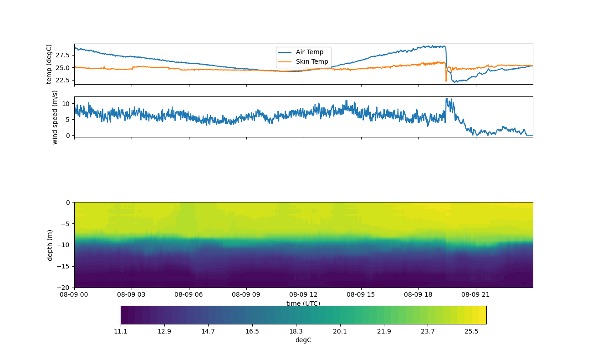
Task: Click the 'degC' colorbar label
Action: [303, 340]
